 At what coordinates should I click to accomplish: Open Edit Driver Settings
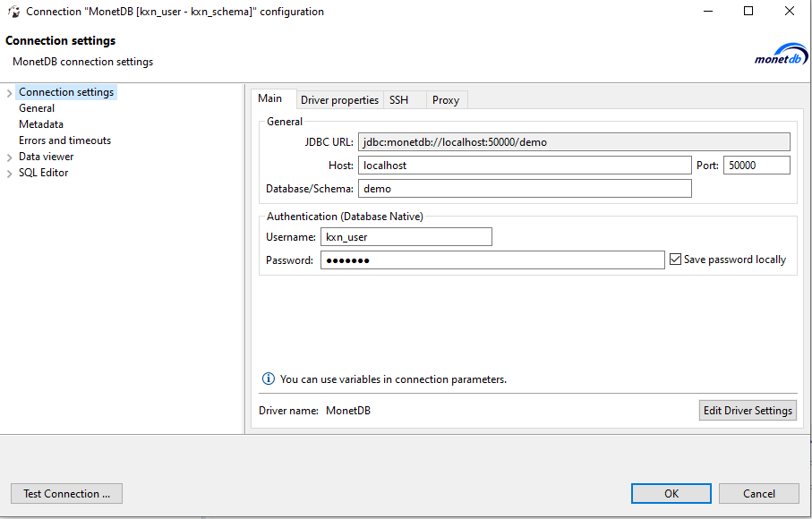tap(748, 411)
